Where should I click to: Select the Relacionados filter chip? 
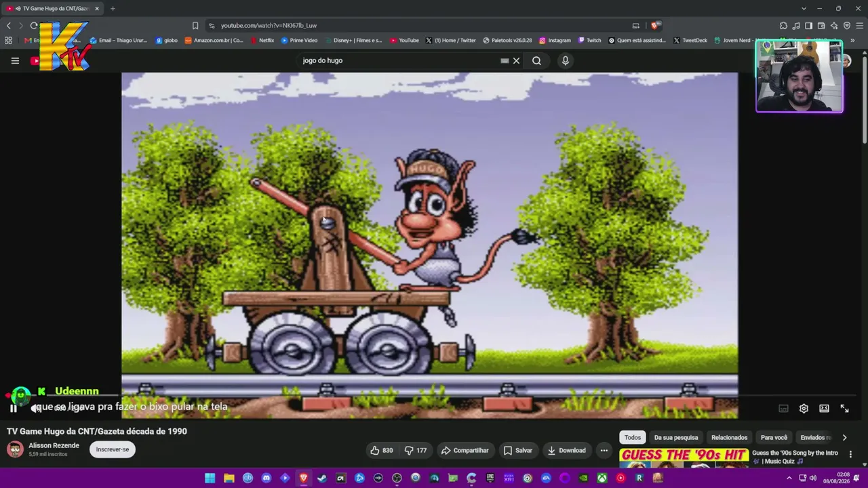pos(729,437)
